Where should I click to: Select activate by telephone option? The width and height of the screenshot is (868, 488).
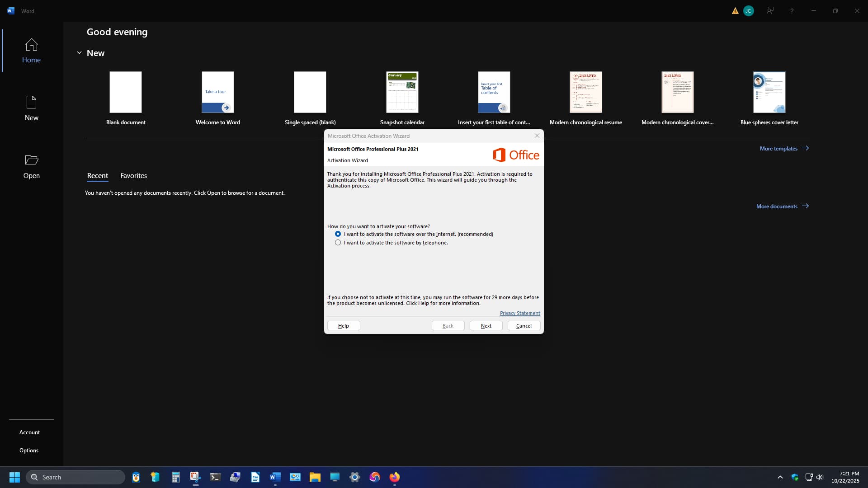coord(338,243)
